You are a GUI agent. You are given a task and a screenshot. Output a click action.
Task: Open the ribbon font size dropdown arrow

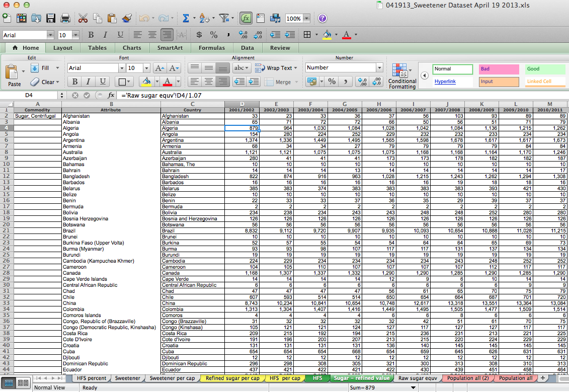[x=146, y=68]
